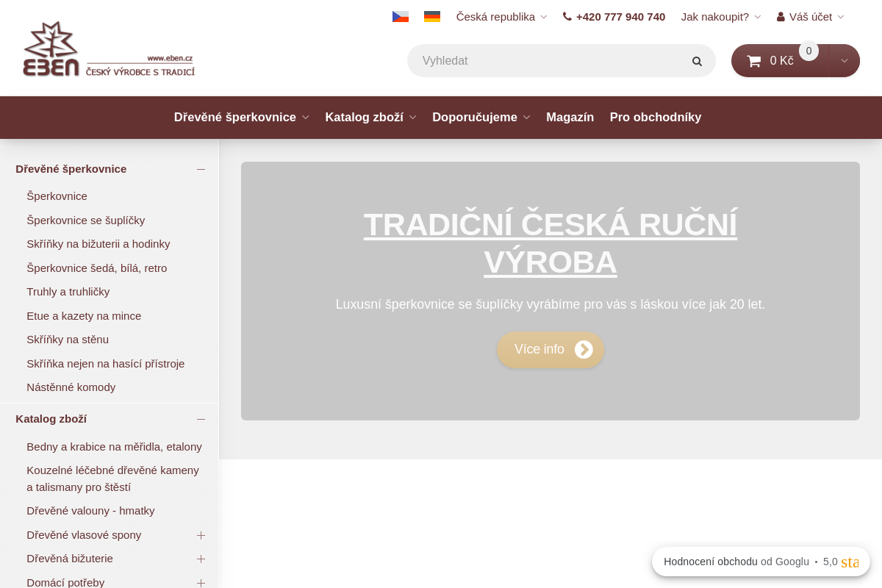This screenshot has width=882, height=588.
Task: Open Šperkovnice se šuplíčky in sidebar
Action: click(86, 220)
